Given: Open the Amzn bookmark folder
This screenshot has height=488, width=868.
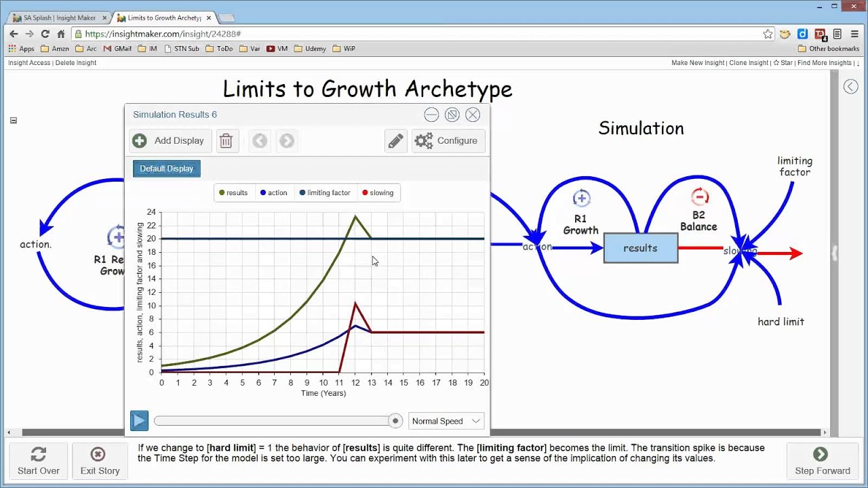Looking at the screenshot, I should 54,49.
